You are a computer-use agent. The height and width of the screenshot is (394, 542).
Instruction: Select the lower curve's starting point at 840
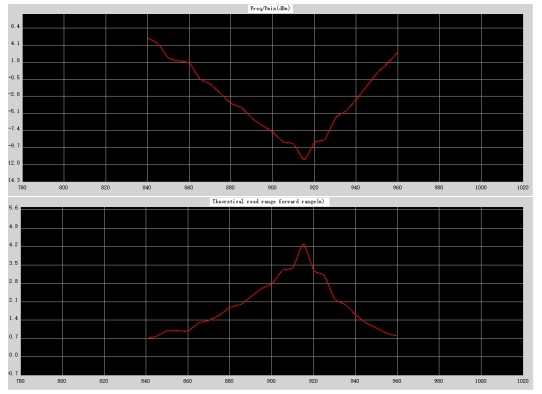tap(146, 339)
